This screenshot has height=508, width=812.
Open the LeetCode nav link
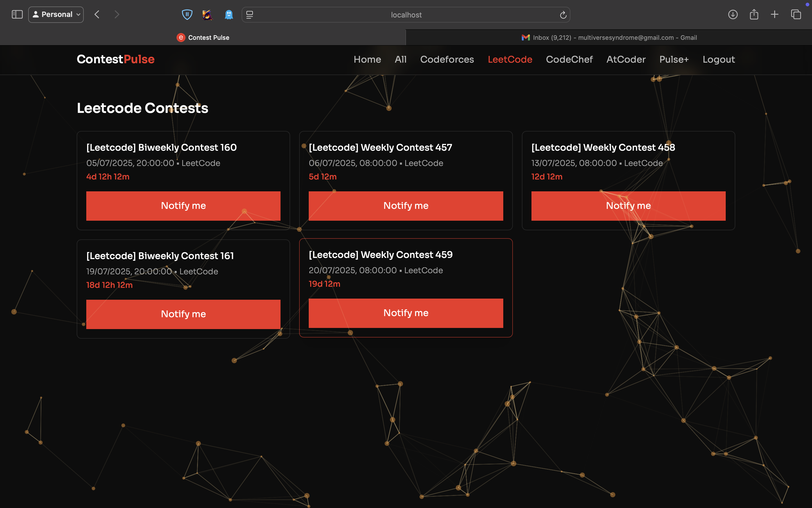coord(510,60)
